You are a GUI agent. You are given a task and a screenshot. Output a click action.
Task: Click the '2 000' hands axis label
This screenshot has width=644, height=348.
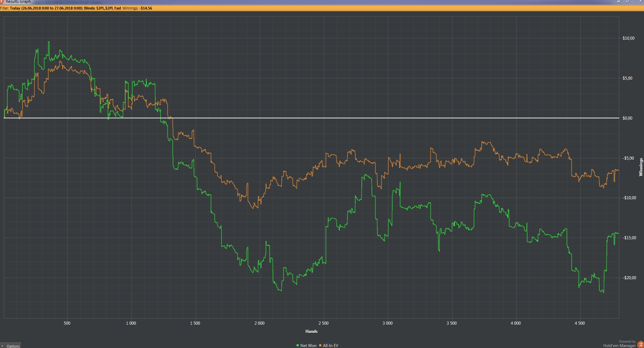tap(260, 323)
